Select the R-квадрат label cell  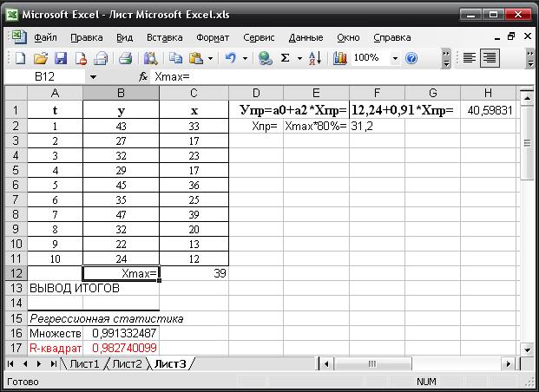click(x=55, y=348)
